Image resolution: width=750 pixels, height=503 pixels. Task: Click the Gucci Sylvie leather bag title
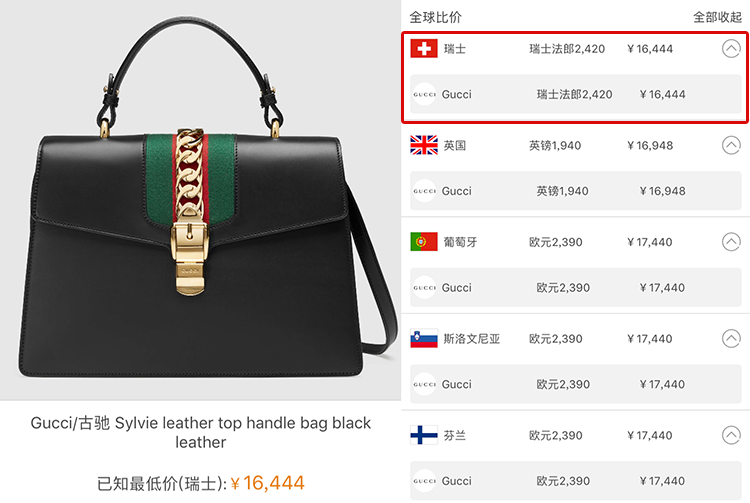pyautogui.click(x=200, y=432)
